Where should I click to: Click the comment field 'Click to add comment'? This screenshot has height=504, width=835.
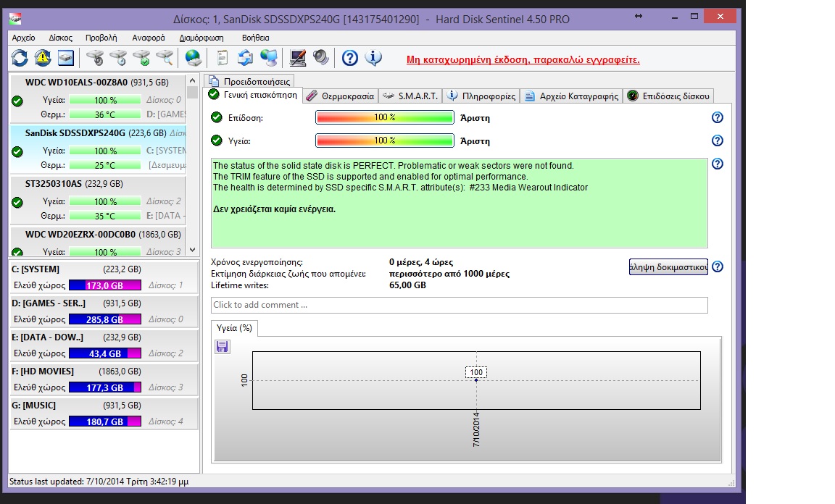[459, 305]
